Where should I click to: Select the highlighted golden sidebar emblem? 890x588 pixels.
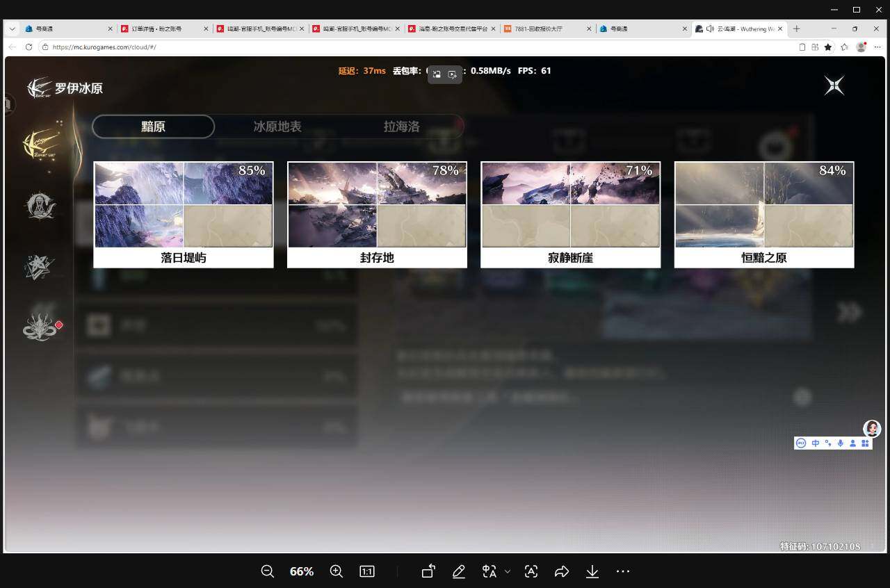40,144
